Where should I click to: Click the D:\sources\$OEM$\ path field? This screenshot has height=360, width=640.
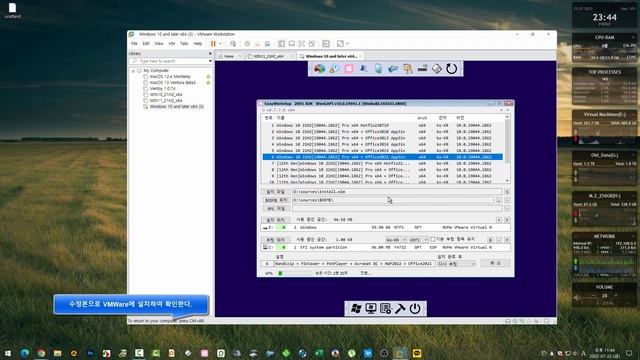pyautogui.click(x=393, y=200)
